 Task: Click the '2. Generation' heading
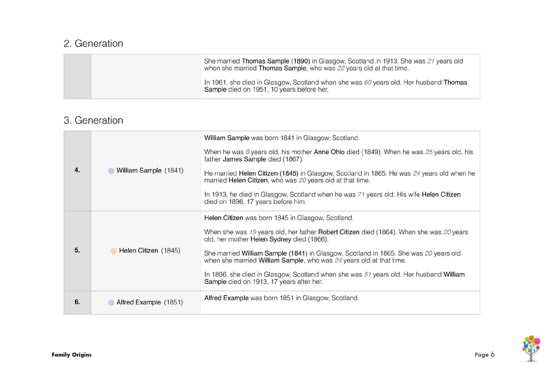(93, 44)
